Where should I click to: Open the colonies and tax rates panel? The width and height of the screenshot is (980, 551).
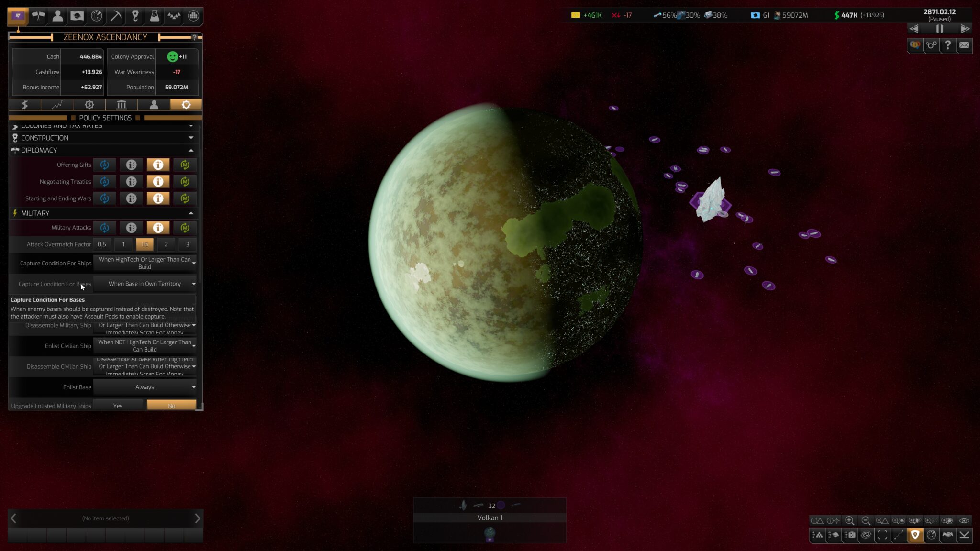105,126
